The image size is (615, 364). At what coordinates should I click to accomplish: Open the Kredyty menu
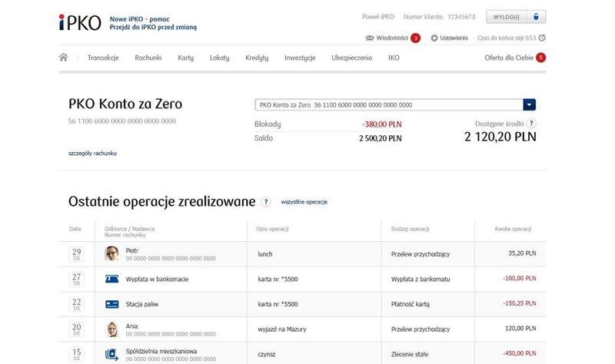(257, 58)
